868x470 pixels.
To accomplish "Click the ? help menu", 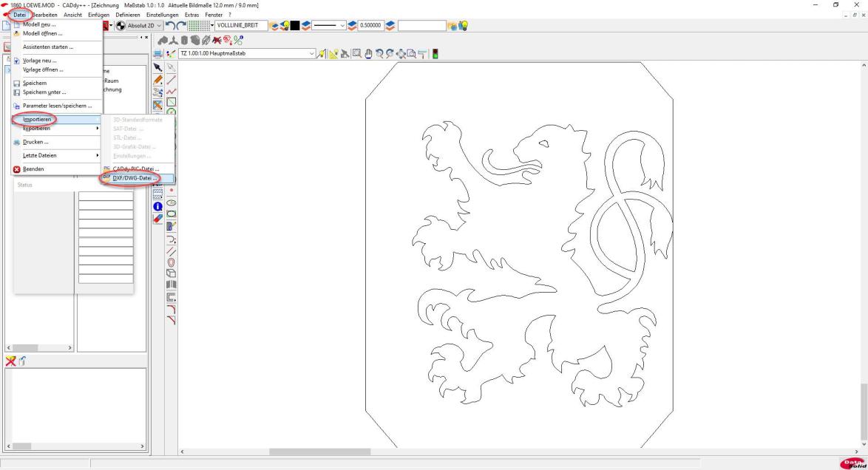I will click(230, 15).
